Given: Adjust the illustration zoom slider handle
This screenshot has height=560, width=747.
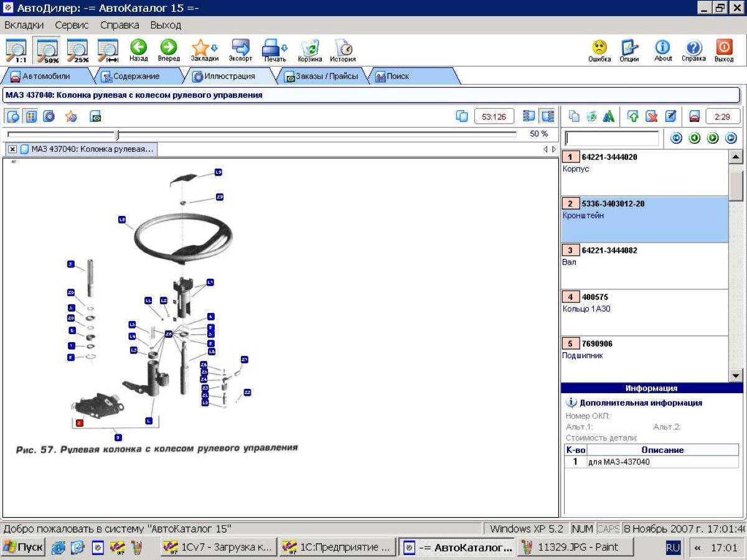Looking at the screenshot, I should point(116,134).
